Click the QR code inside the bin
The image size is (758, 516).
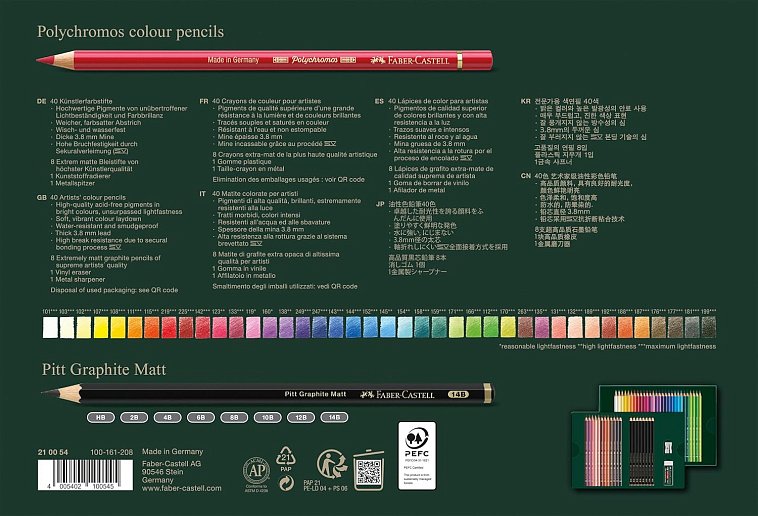[369, 472]
